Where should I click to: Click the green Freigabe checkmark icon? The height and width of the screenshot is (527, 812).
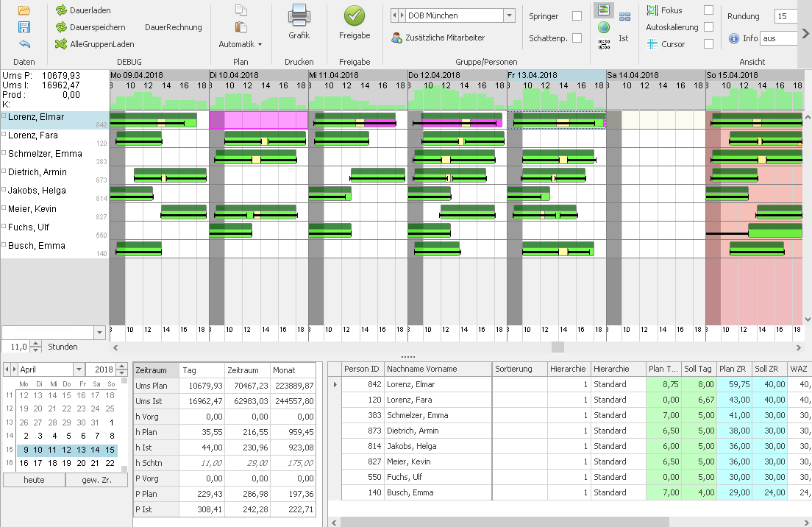coord(355,15)
